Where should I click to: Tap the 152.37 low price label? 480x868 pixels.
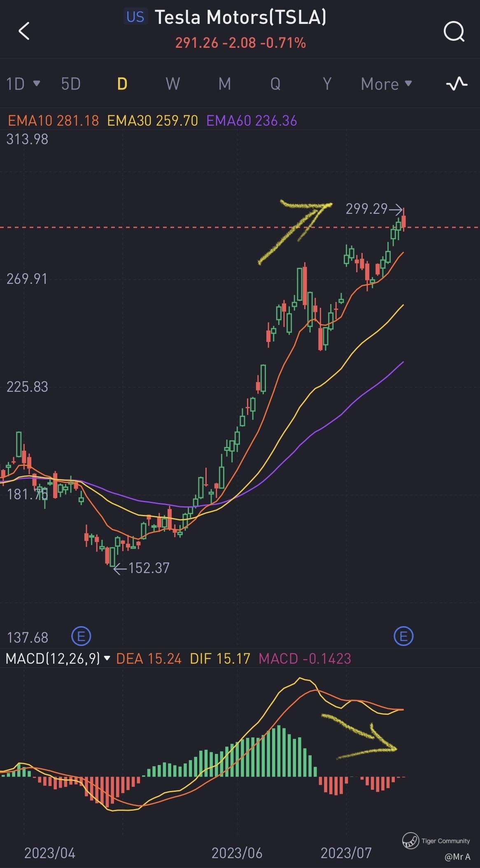point(149,568)
